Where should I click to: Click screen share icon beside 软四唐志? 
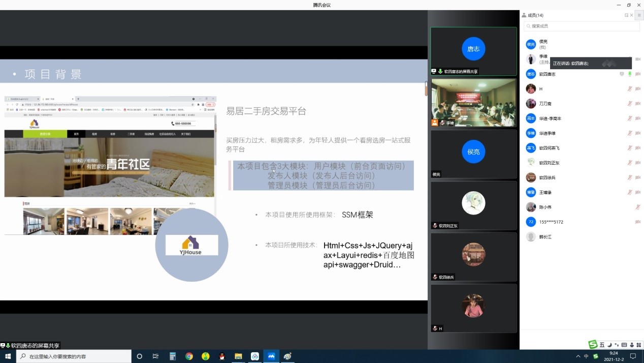pyautogui.click(x=622, y=74)
